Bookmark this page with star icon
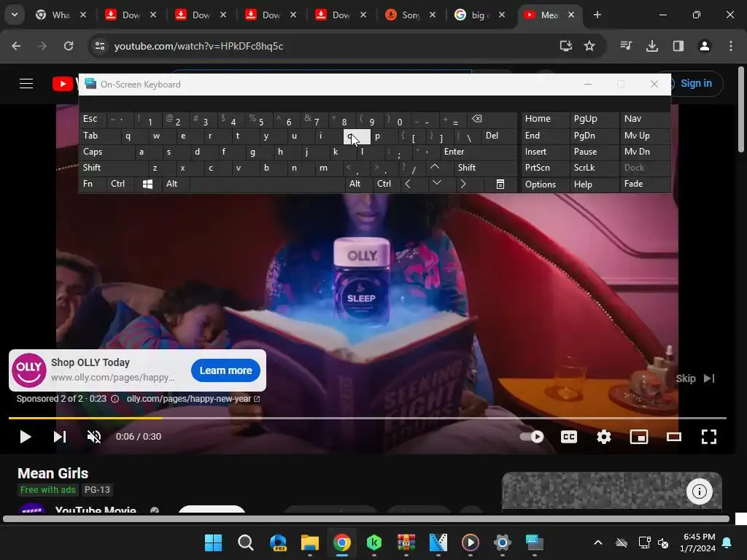The height and width of the screenshot is (560, 747). [x=589, y=46]
